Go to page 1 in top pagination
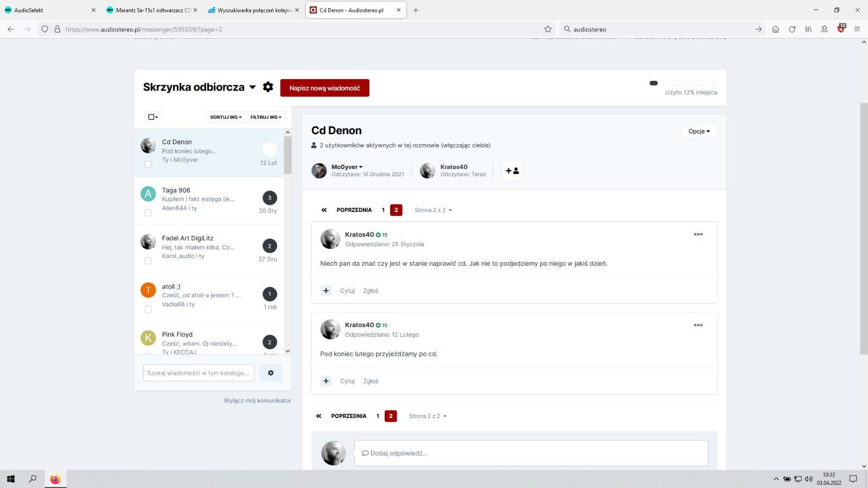The image size is (868, 488). click(383, 210)
